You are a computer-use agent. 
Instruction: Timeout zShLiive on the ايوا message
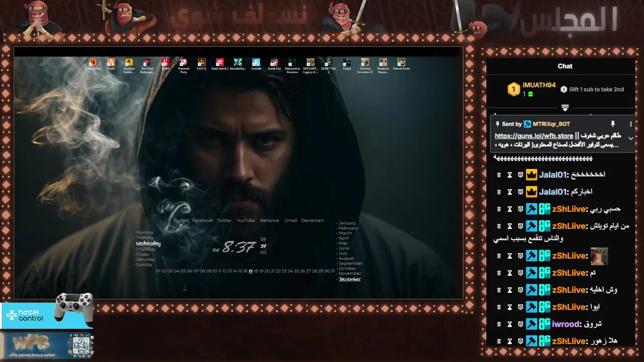point(510,307)
